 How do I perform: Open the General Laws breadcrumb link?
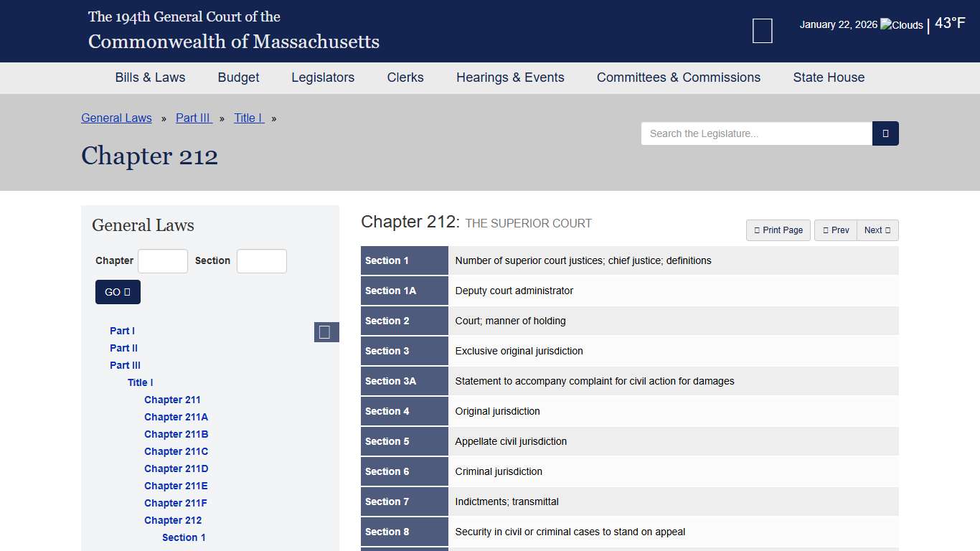(116, 118)
